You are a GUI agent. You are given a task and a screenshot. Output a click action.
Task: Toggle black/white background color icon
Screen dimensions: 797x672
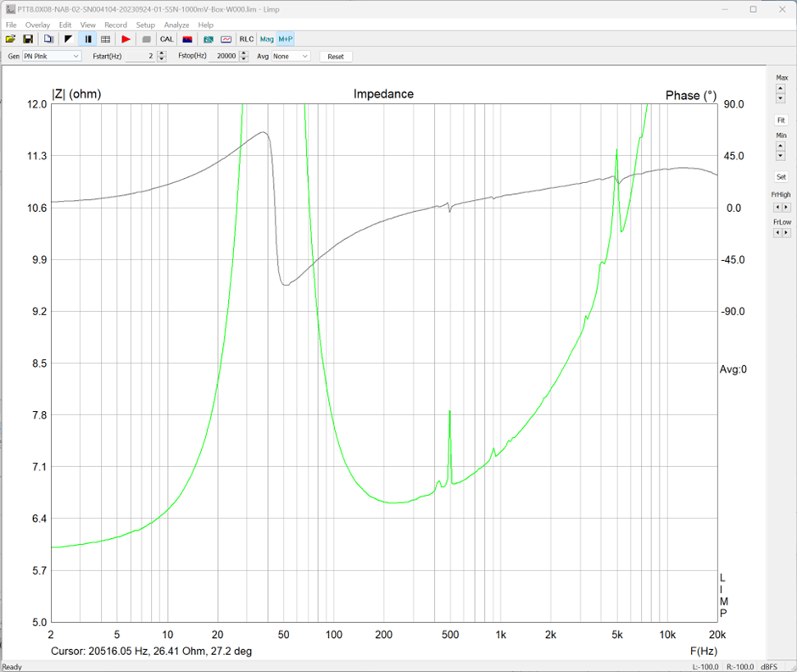pos(69,39)
